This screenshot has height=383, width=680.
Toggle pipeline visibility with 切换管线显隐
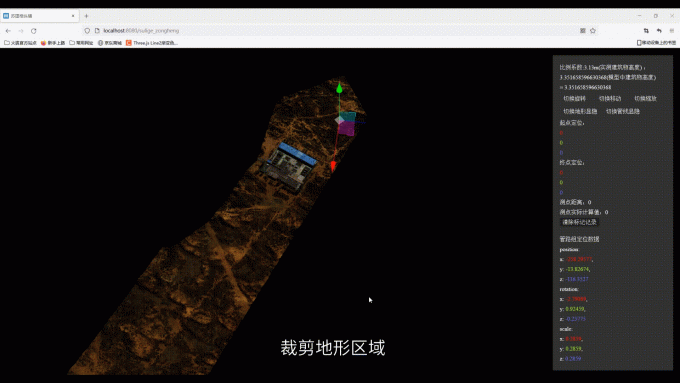click(622, 111)
